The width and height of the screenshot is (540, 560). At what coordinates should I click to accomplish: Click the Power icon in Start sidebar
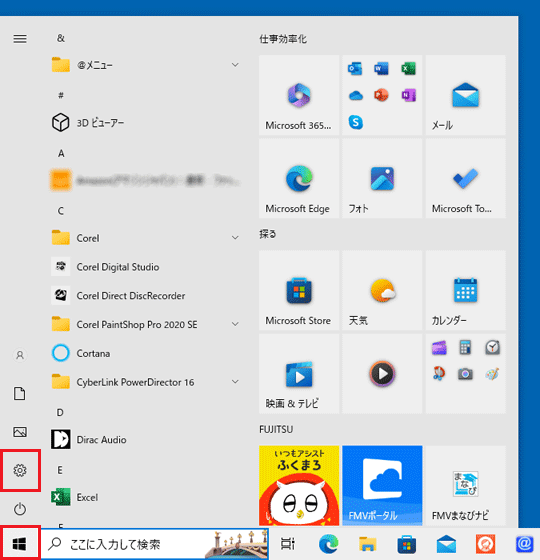[x=20, y=509]
